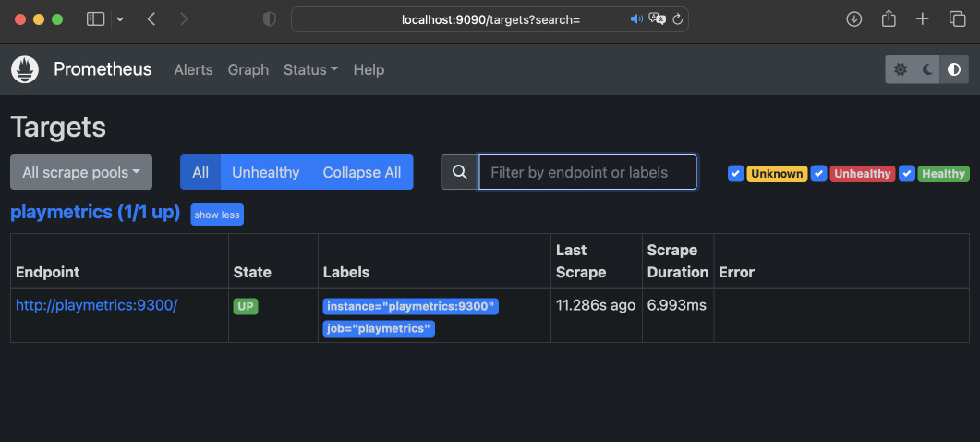This screenshot has width=980, height=442.
Task: Open the Alerts page
Action: [x=193, y=69]
